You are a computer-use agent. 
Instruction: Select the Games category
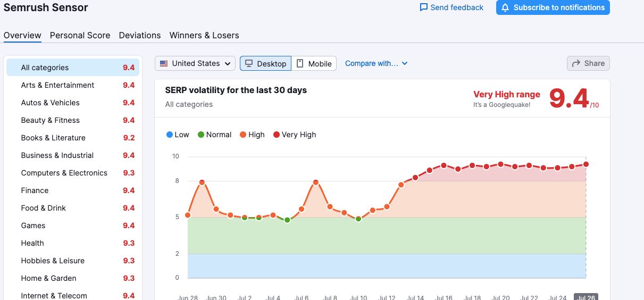tap(73, 226)
